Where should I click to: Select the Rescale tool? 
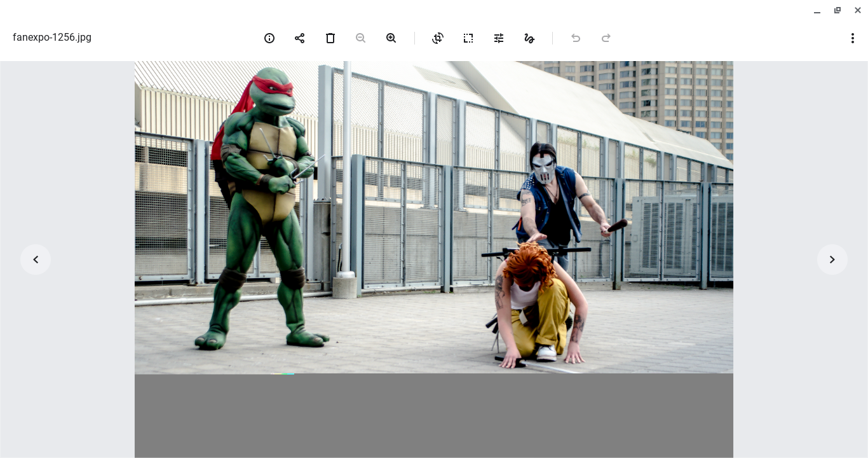[x=468, y=38]
